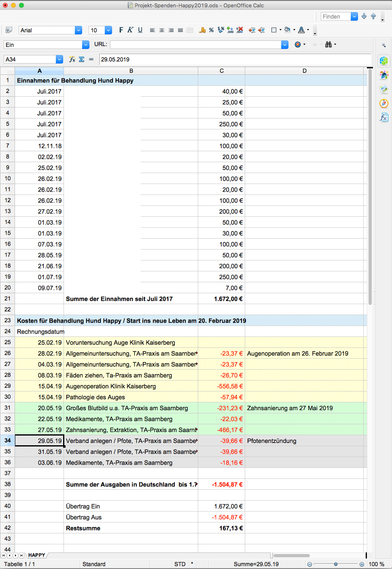
Task: Open sidebar Properties panel
Action: (384, 61)
